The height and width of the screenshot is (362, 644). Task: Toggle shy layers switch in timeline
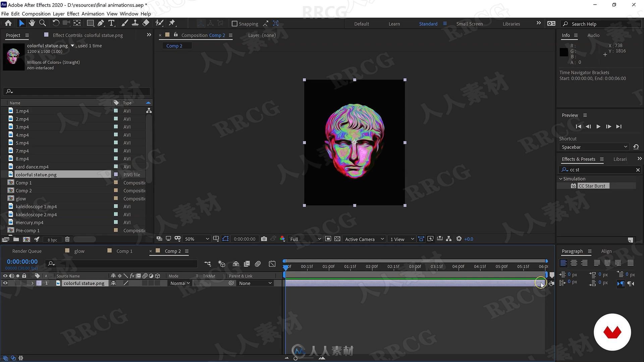tap(236, 264)
